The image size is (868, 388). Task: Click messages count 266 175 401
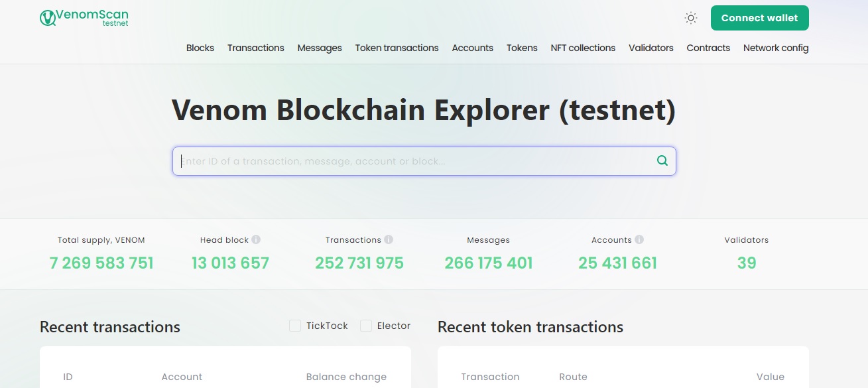pyautogui.click(x=489, y=263)
